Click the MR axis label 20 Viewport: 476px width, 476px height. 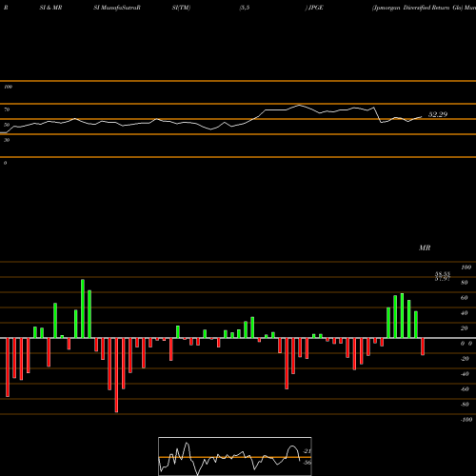[x=465, y=328]
